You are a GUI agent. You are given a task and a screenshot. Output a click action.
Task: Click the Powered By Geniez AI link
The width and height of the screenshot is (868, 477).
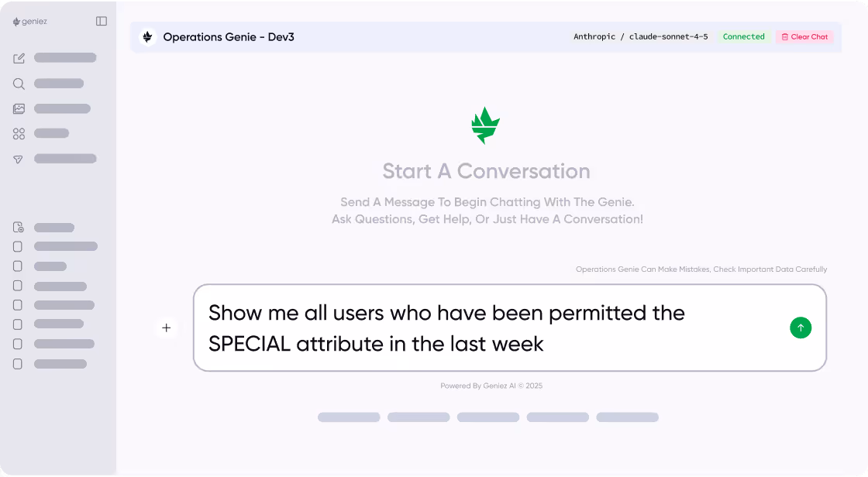pos(491,386)
